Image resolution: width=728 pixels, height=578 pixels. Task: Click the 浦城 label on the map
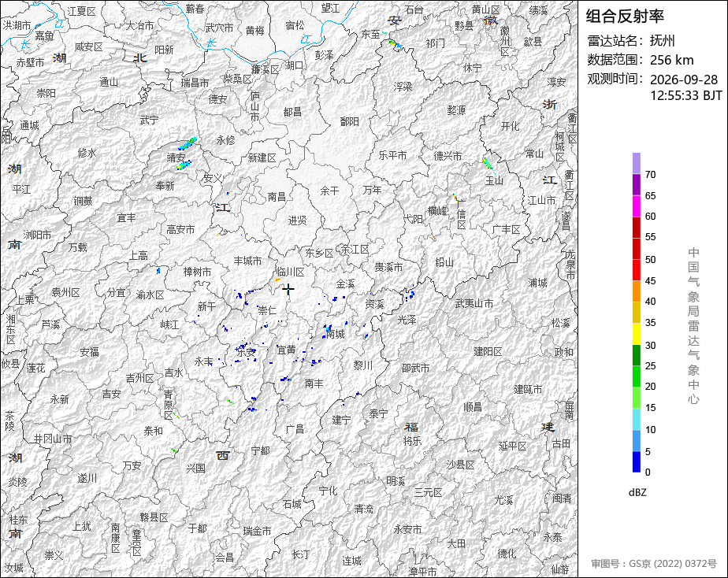[x=537, y=282]
